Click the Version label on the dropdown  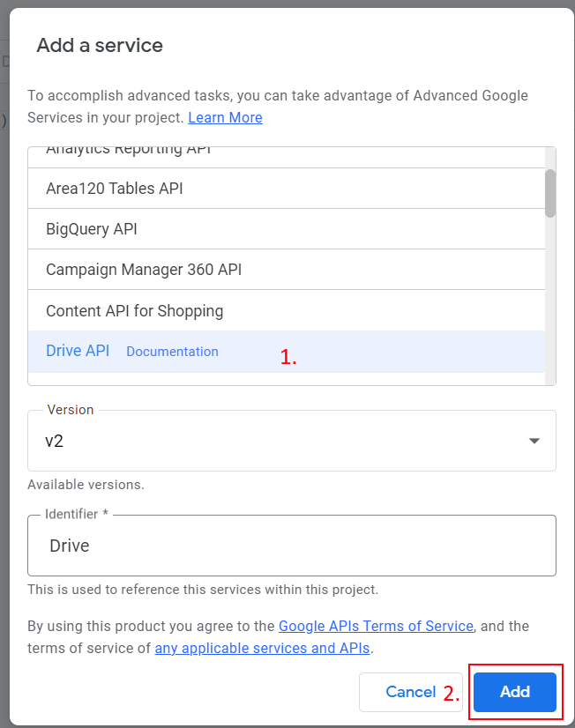[71, 410]
